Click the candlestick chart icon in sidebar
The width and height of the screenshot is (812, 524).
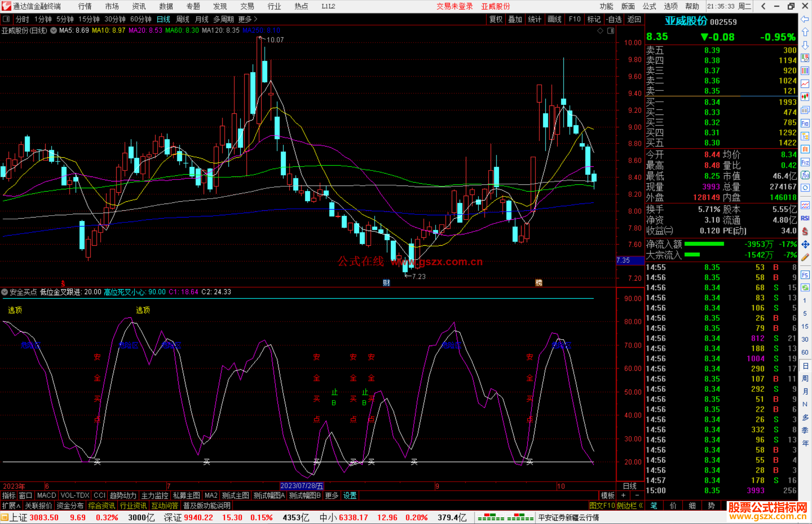(805, 97)
